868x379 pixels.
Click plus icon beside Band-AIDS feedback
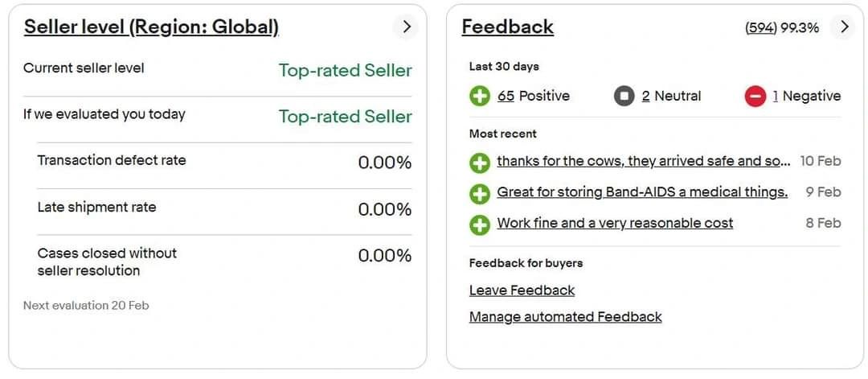pos(479,193)
